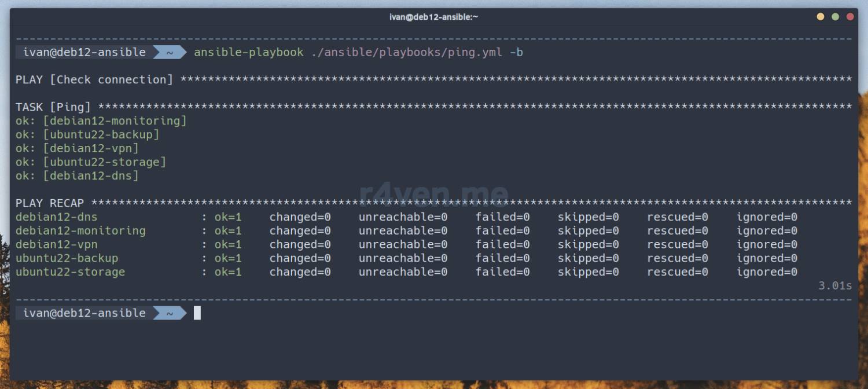Viewport: 868px width, 389px height.
Task: Click the PLAY RECAP header text
Action: [50, 203]
